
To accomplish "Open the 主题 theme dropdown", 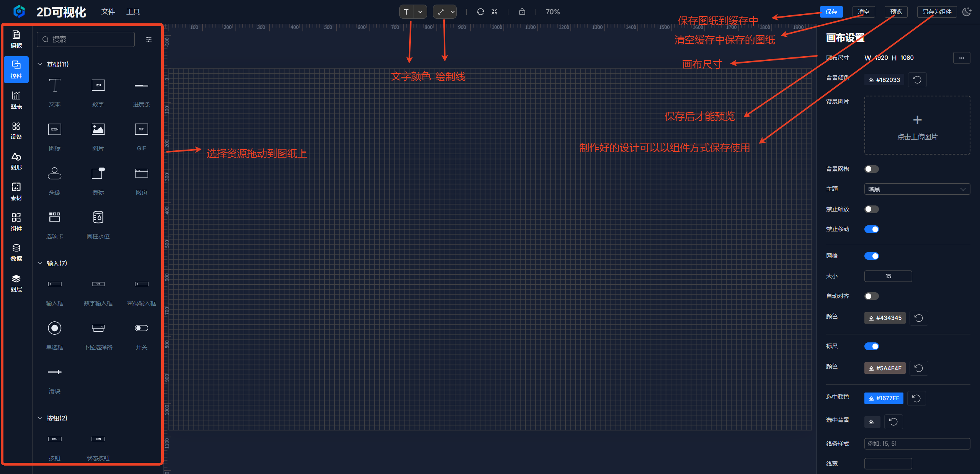I will (x=917, y=189).
